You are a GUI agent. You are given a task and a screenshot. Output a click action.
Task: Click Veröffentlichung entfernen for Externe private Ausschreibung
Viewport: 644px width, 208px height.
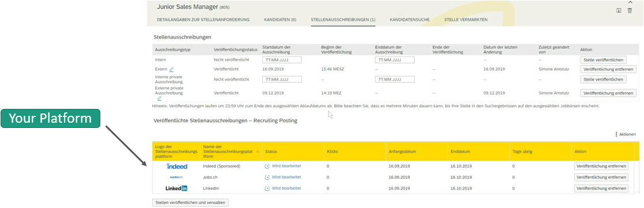pos(608,93)
